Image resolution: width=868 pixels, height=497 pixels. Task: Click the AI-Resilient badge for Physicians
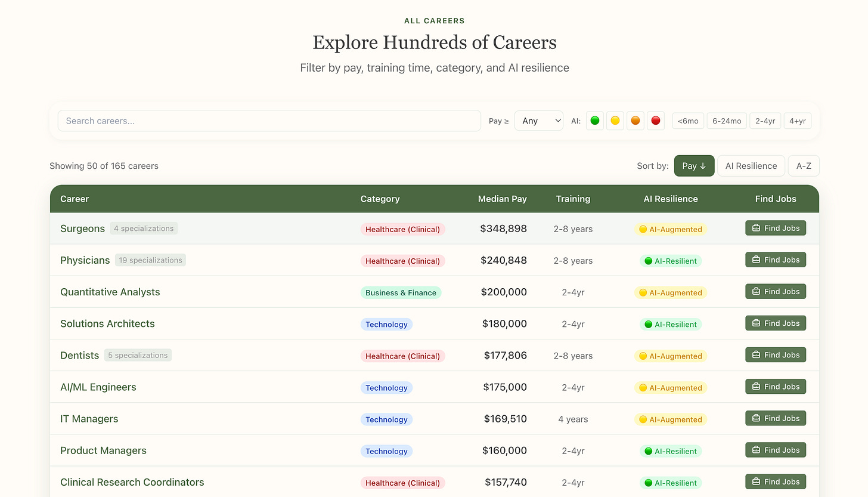671,261
